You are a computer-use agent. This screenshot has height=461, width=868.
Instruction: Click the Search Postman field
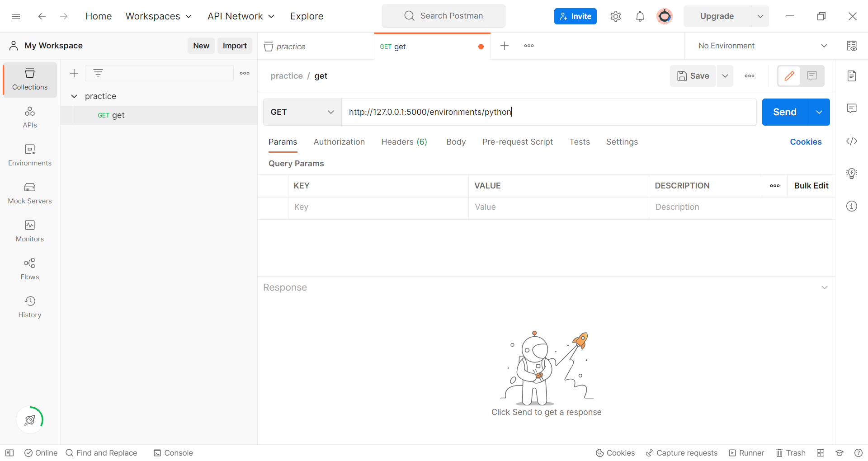pyautogui.click(x=443, y=16)
